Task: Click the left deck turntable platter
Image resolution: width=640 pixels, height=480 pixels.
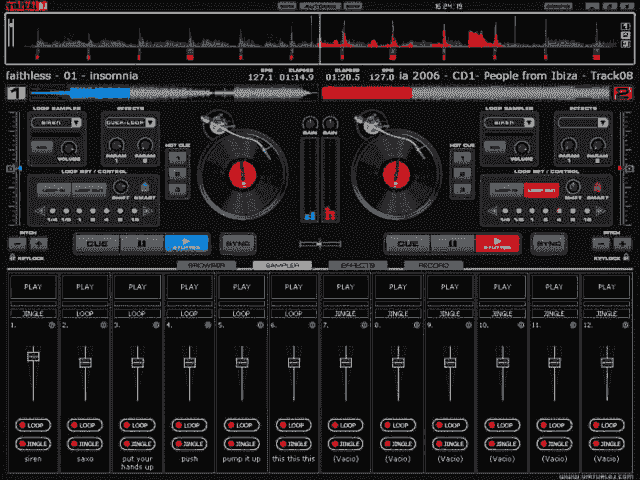Action: [x=242, y=175]
